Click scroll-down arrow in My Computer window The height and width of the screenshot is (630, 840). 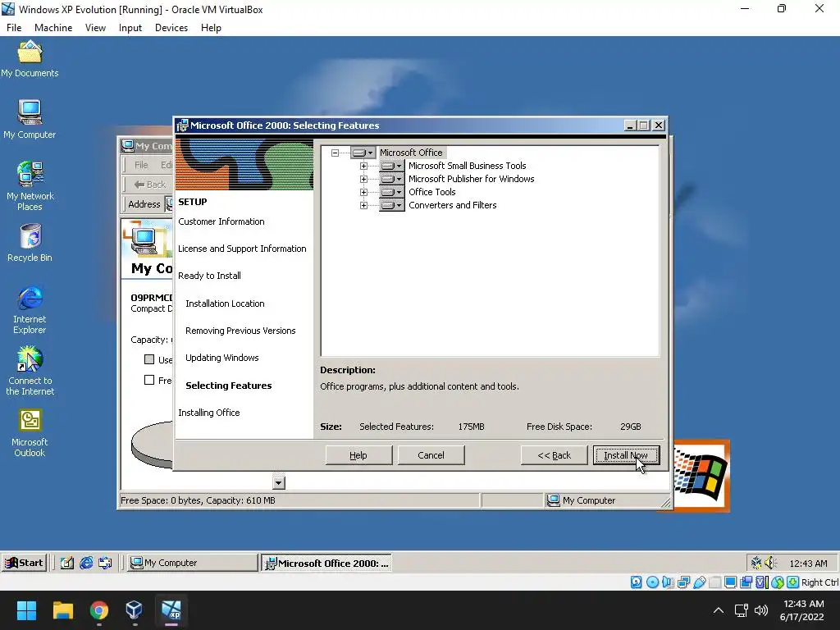coord(279,482)
